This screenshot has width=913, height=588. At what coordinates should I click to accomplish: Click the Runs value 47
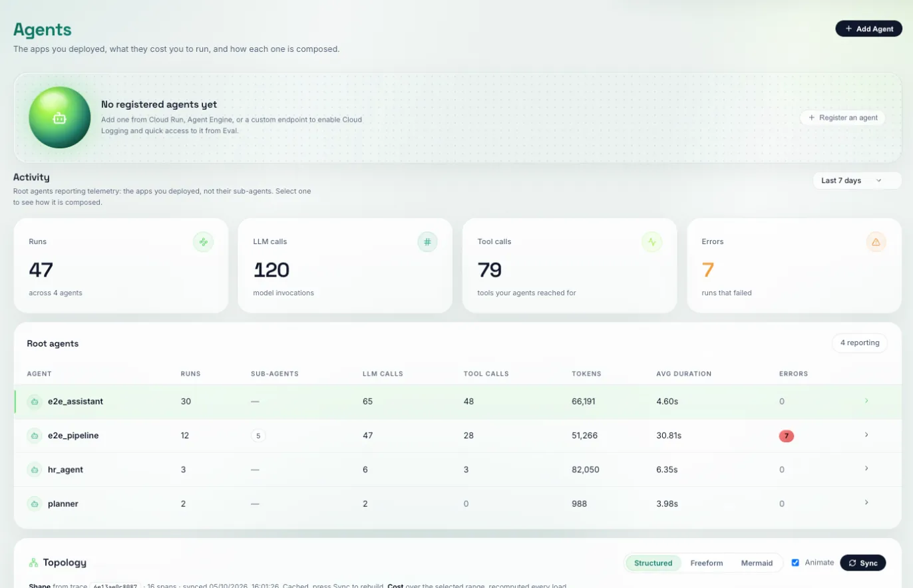(x=41, y=270)
